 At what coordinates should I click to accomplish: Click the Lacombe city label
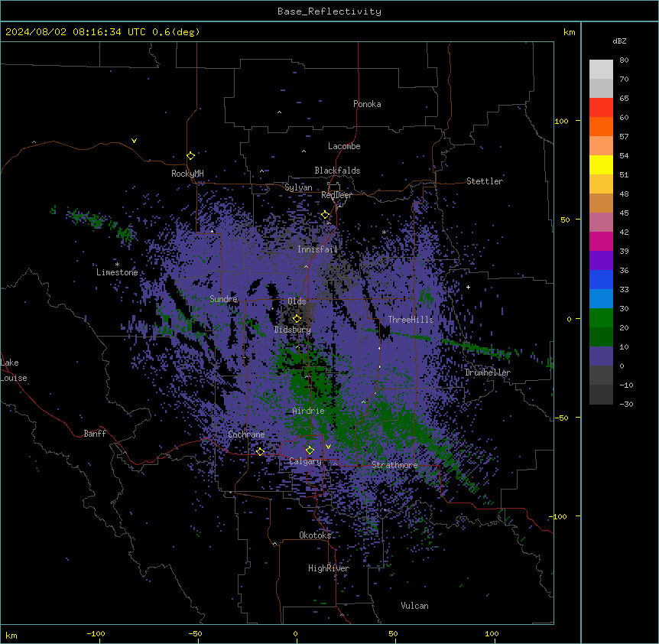344,146
